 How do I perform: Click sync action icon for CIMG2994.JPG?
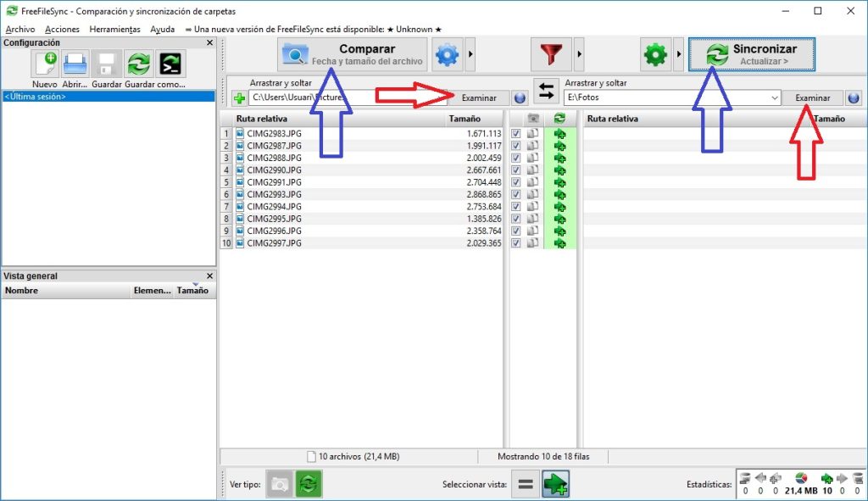coord(559,207)
